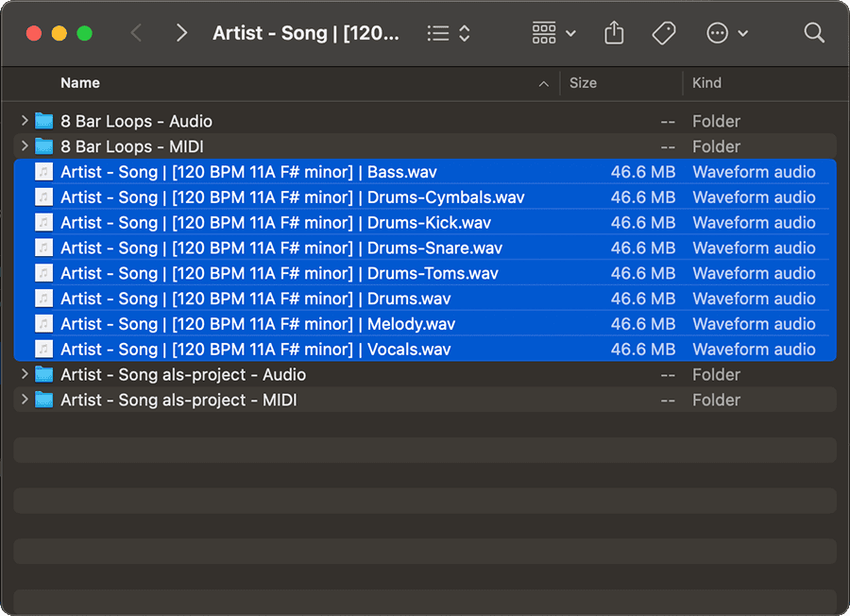Expand the 8 Bar Loops - Audio folder
The height and width of the screenshot is (616, 850).
[x=24, y=121]
